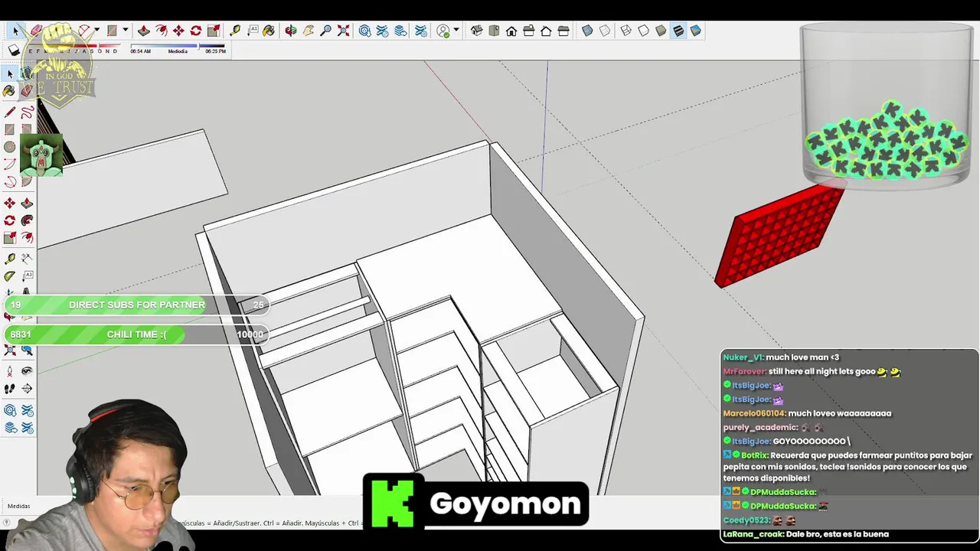Select the Pan hand tool
This screenshot has height=551, width=980.
(308, 31)
